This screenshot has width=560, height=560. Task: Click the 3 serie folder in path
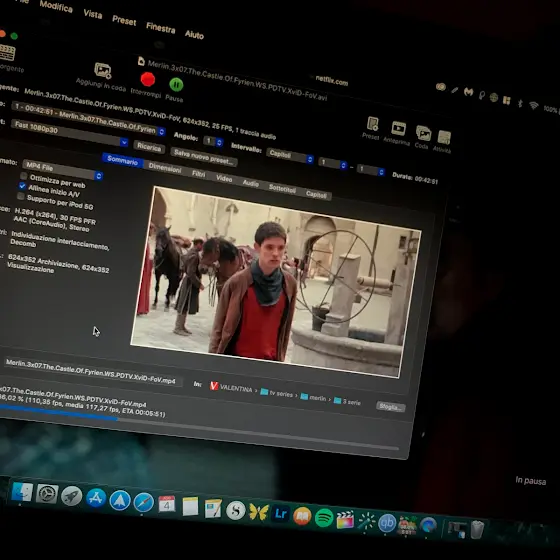[347, 401]
